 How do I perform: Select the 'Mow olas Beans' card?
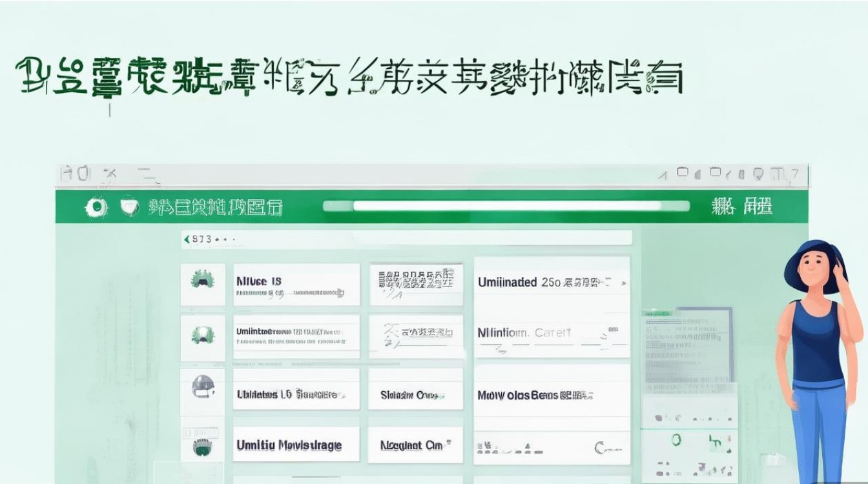[552, 394]
